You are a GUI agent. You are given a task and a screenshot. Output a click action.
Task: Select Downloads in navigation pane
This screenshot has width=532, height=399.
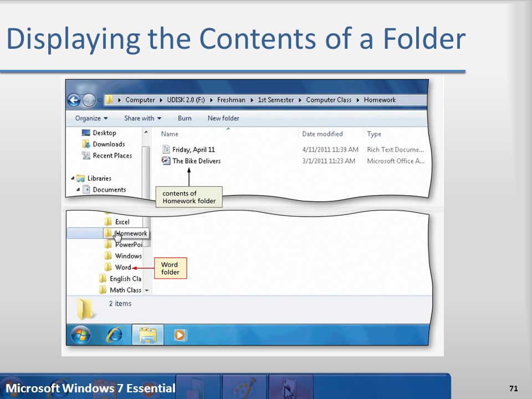click(109, 144)
